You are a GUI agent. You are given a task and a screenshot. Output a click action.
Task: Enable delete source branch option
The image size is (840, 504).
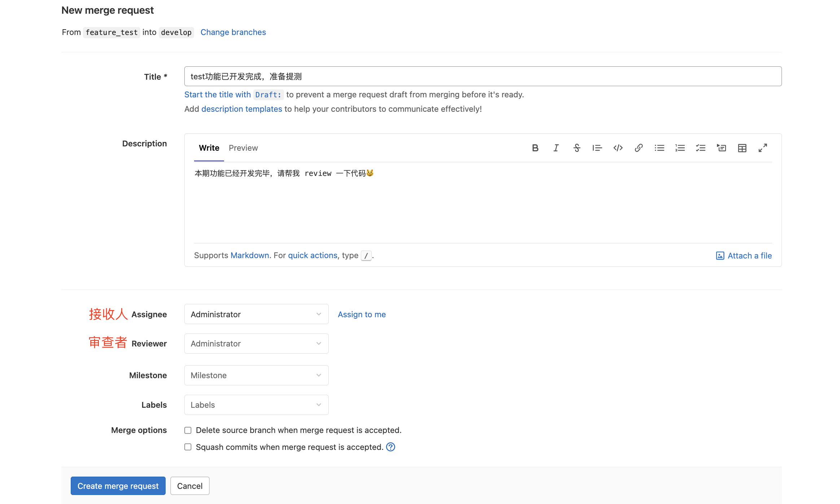click(x=188, y=430)
